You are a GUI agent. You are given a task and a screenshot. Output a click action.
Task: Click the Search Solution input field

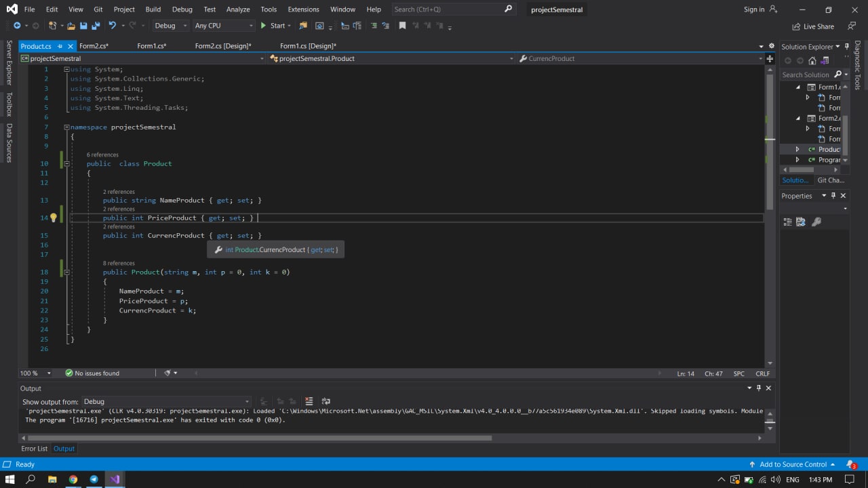[806, 75]
